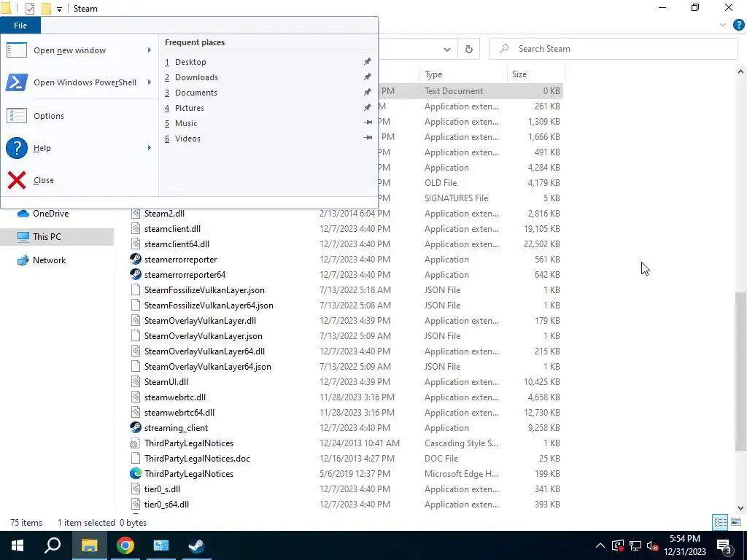Open quick access toolbar customize dropdown
The height and width of the screenshot is (560, 747).
click(59, 9)
